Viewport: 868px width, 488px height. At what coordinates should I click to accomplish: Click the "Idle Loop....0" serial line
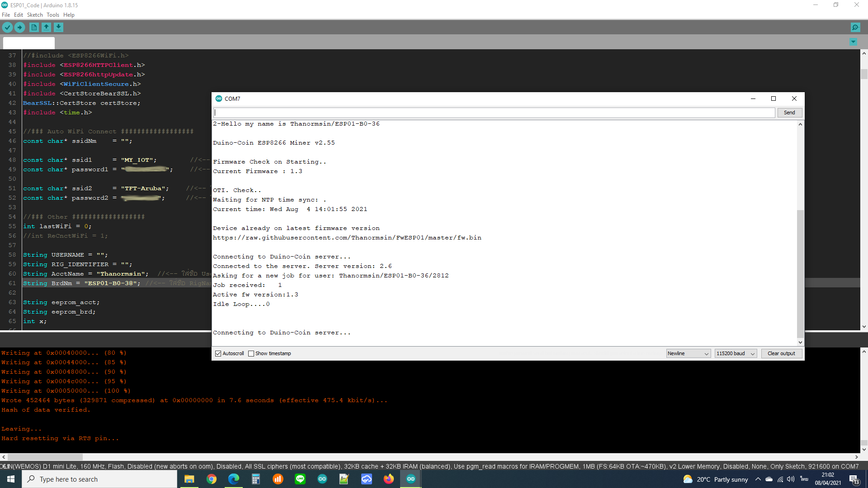click(241, 304)
